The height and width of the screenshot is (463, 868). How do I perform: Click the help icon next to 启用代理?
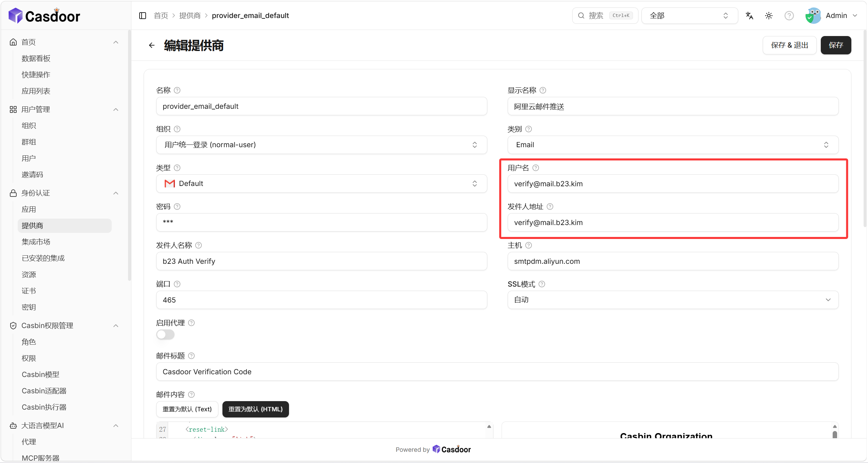(x=192, y=323)
